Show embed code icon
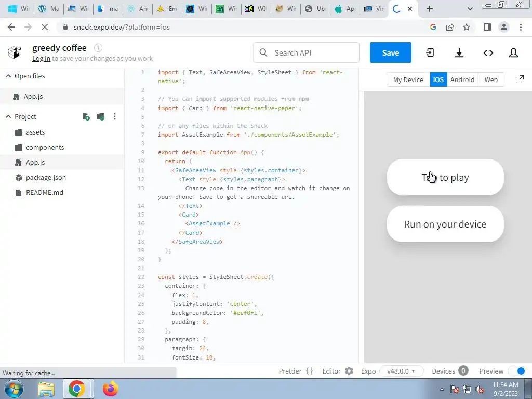This screenshot has width=532, height=399. (488, 52)
